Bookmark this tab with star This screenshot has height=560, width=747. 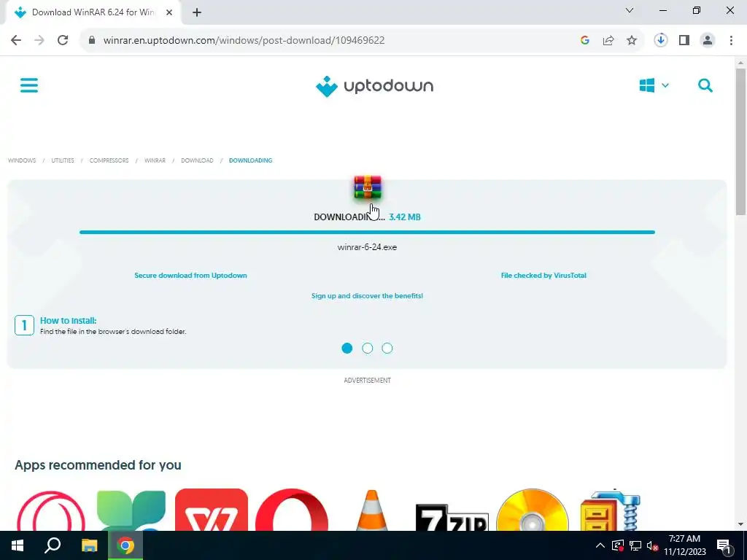(632, 41)
